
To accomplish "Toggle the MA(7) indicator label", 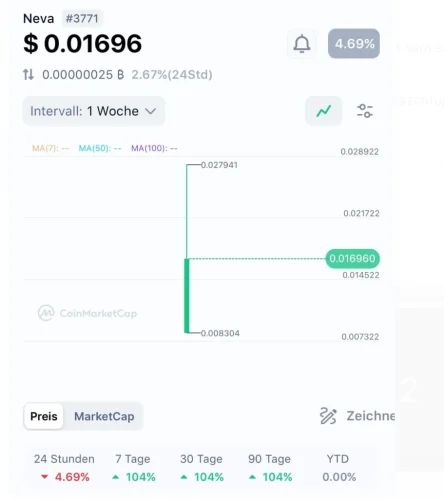I will (x=51, y=148).
